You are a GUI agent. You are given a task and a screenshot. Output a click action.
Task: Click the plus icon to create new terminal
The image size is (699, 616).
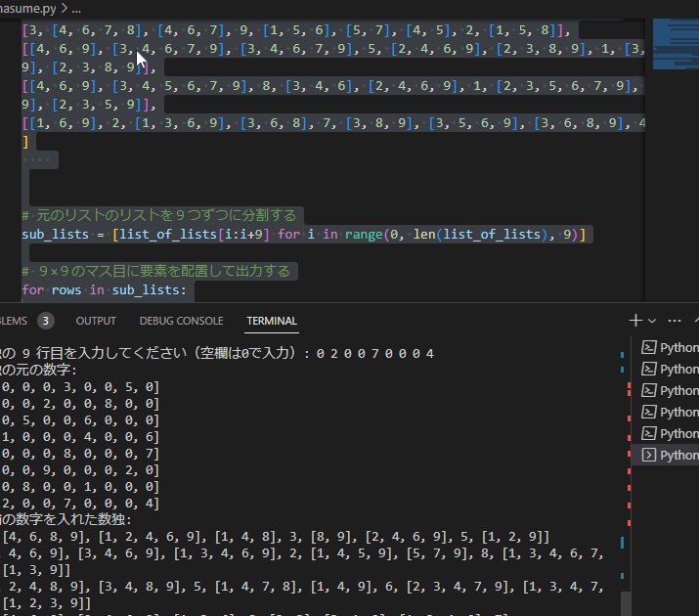(x=636, y=320)
